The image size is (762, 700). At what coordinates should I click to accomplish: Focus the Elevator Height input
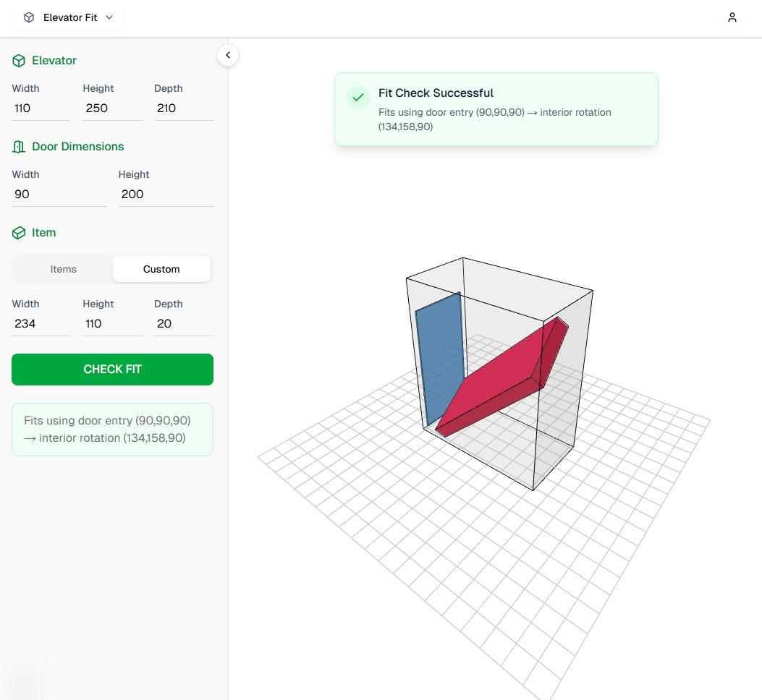pyautogui.click(x=111, y=108)
